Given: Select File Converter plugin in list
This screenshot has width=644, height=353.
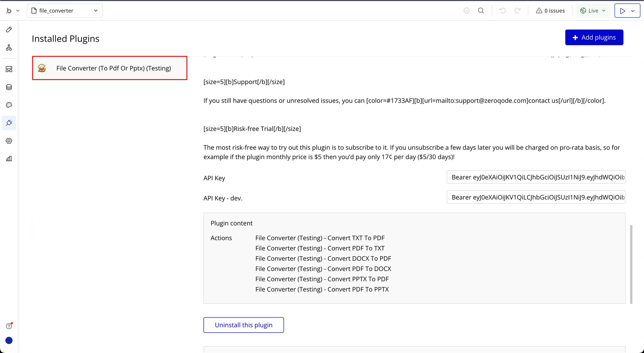Looking at the screenshot, I should point(110,68).
